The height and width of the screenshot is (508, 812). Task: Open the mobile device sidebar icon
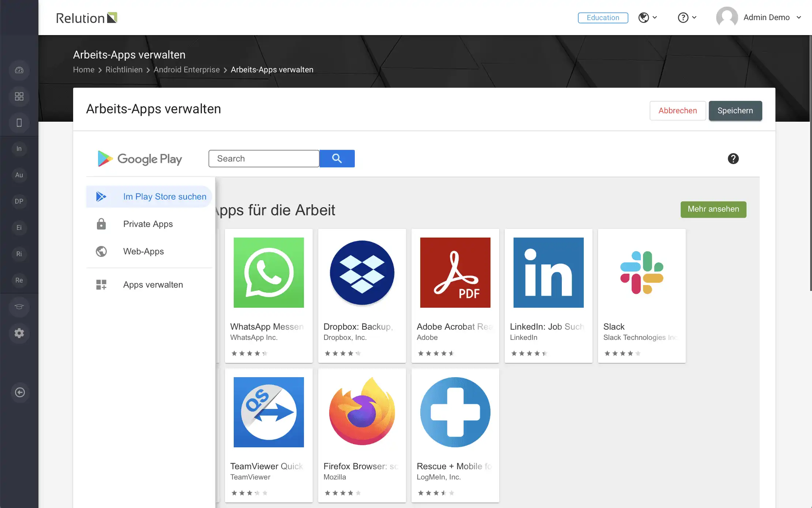coord(19,123)
